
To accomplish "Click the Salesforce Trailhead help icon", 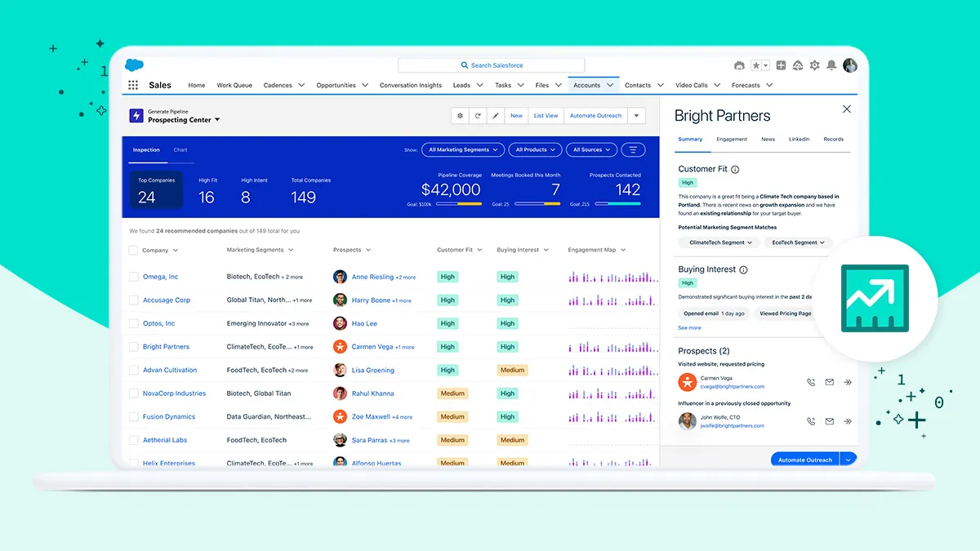I will 798,67.
